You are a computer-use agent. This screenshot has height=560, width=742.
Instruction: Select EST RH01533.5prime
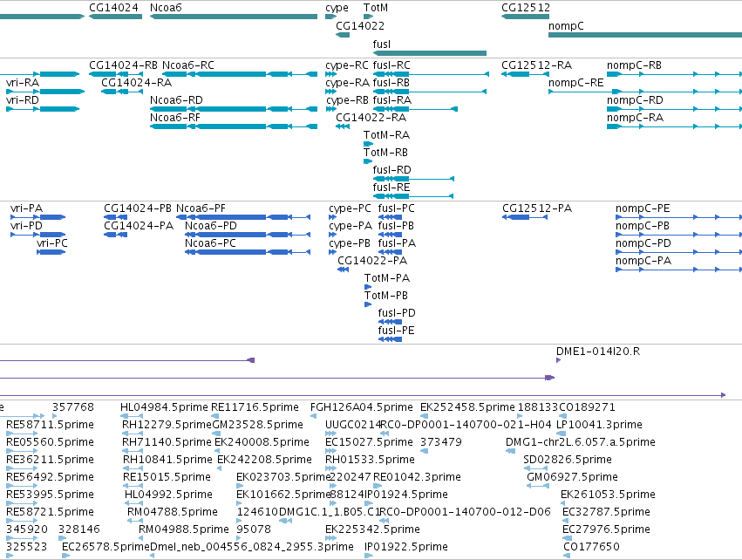point(330,468)
